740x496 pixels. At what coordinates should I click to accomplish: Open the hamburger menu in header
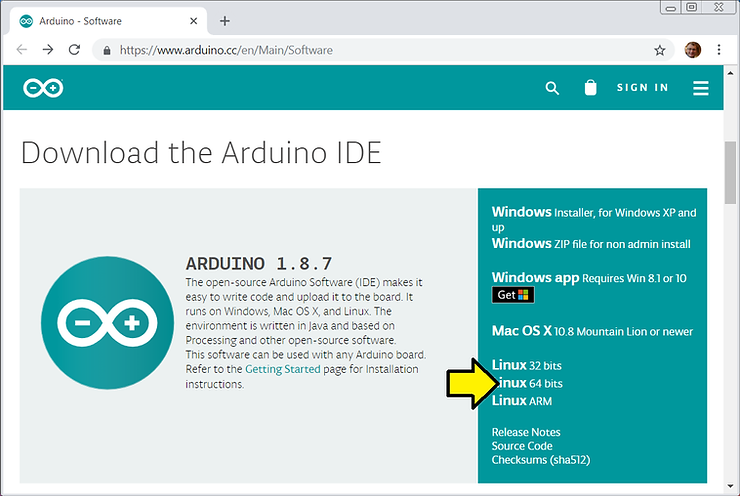pos(700,88)
